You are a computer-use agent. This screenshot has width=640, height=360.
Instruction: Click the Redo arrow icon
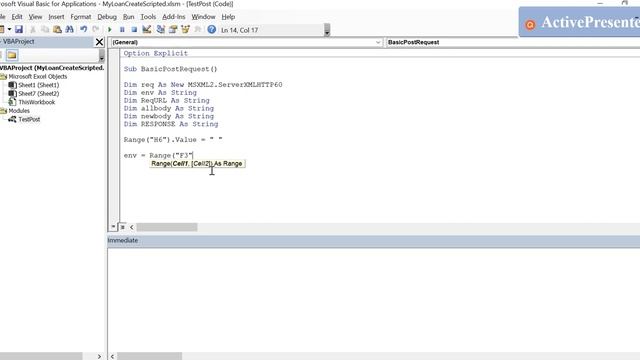(96, 29)
